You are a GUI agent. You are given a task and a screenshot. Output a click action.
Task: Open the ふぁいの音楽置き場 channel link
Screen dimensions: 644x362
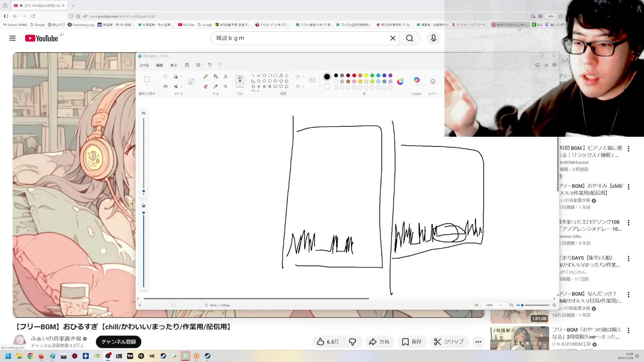(x=56, y=339)
